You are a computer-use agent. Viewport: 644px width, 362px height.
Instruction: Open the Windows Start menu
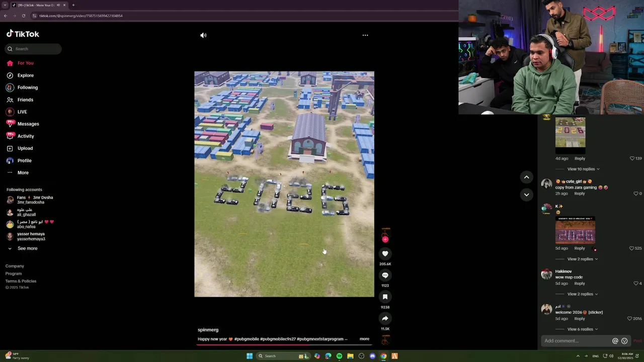(x=250, y=356)
